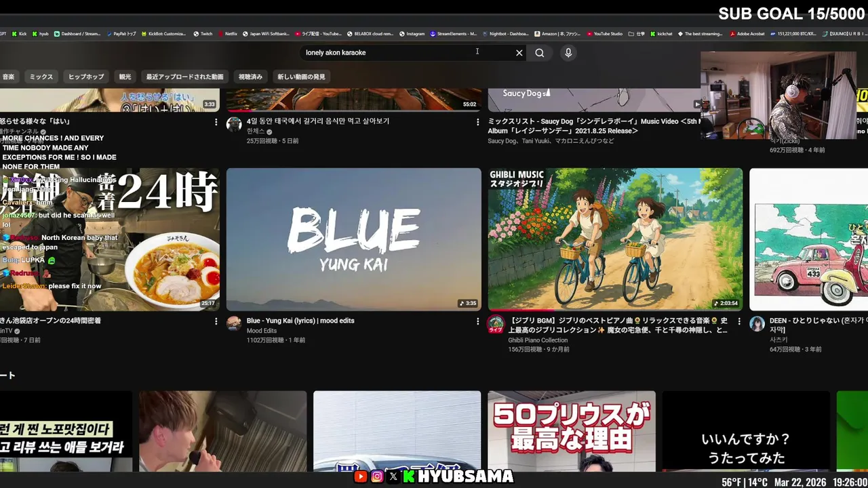Open more options for 4일 동안 태국 video
Image resolution: width=868 pixels, height=488 pixels.
tap(477, 122)
